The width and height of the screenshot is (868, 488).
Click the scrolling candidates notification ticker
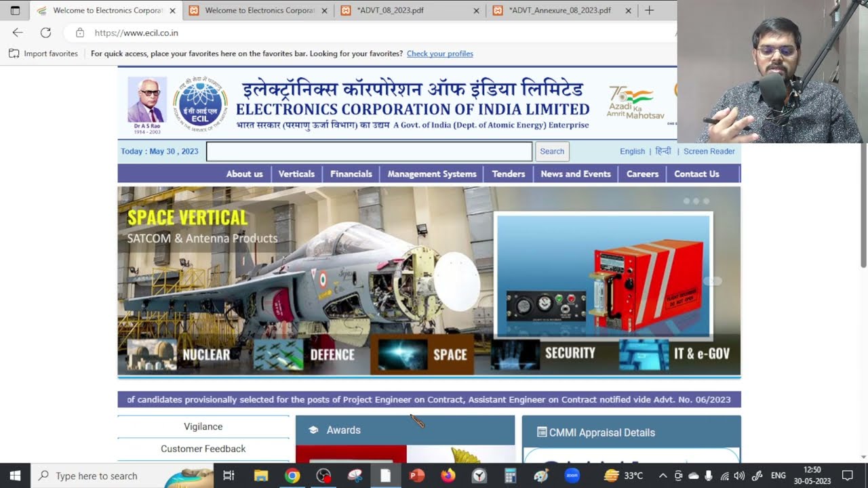tap(429, 399)
